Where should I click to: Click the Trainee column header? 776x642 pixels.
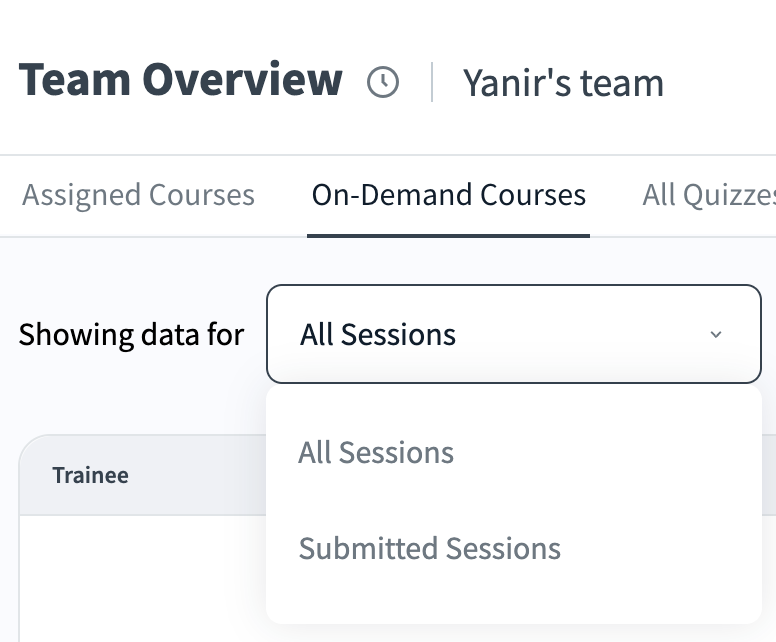(91, 475)
